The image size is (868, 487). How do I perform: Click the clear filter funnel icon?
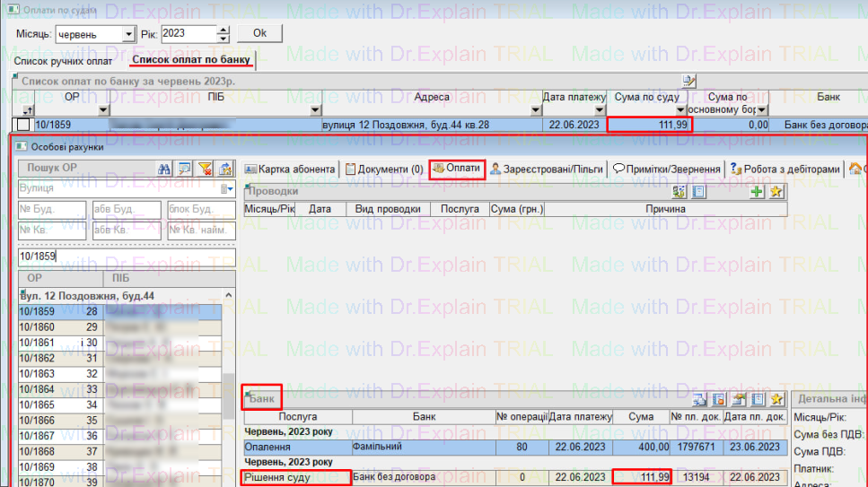coord(205,169)
